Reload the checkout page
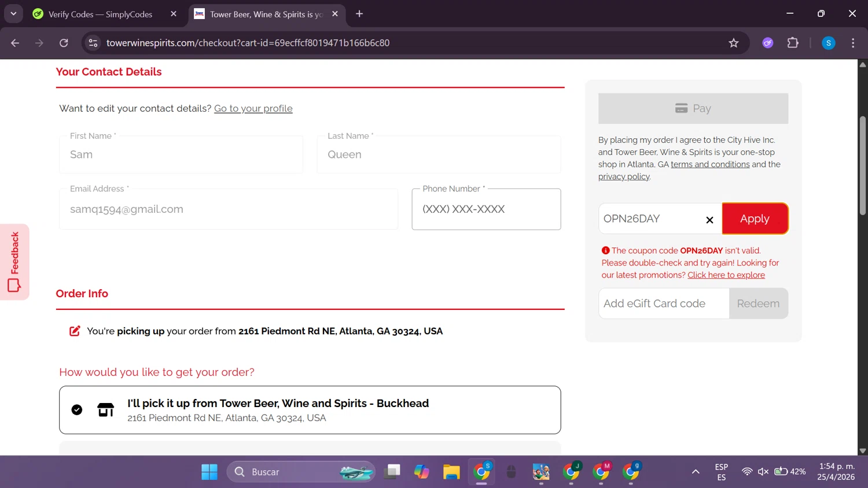 (64, 43)
